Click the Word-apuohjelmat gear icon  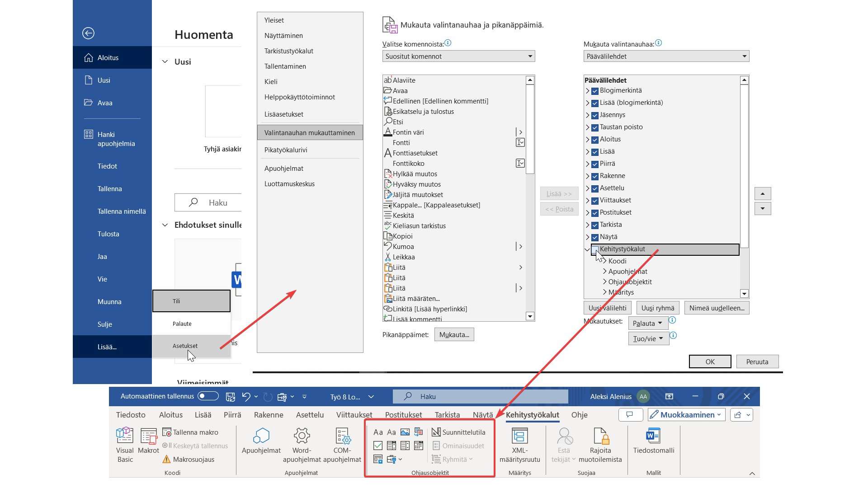302,436
